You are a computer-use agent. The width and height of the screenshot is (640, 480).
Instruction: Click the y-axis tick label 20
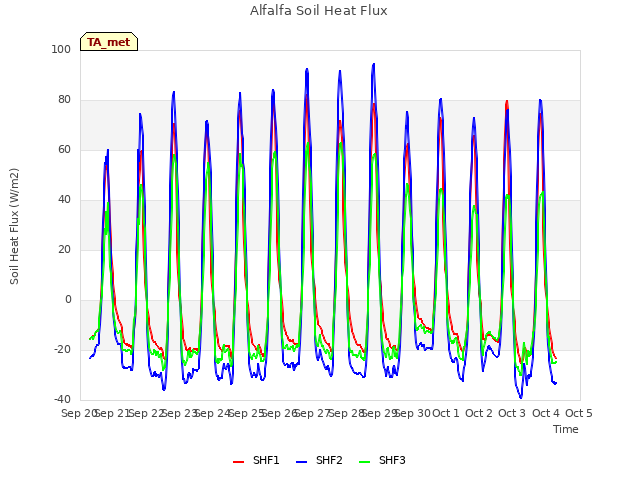coord(64,249)
